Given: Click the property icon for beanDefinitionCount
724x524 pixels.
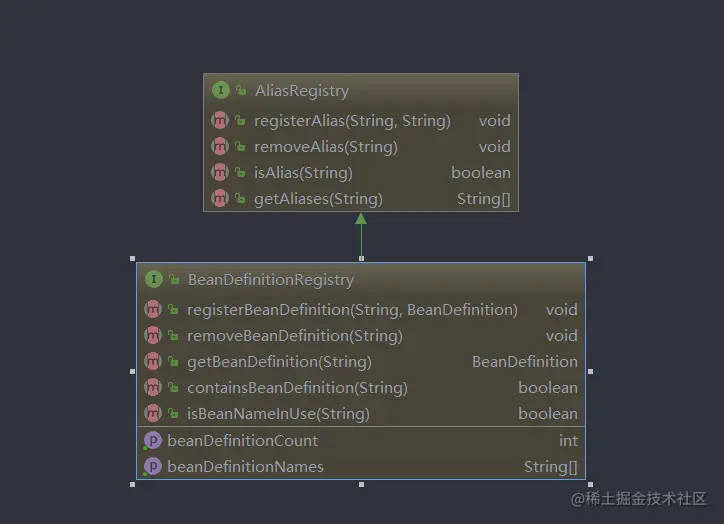Looking at the screenshot, I should click(x=152, y=440).
